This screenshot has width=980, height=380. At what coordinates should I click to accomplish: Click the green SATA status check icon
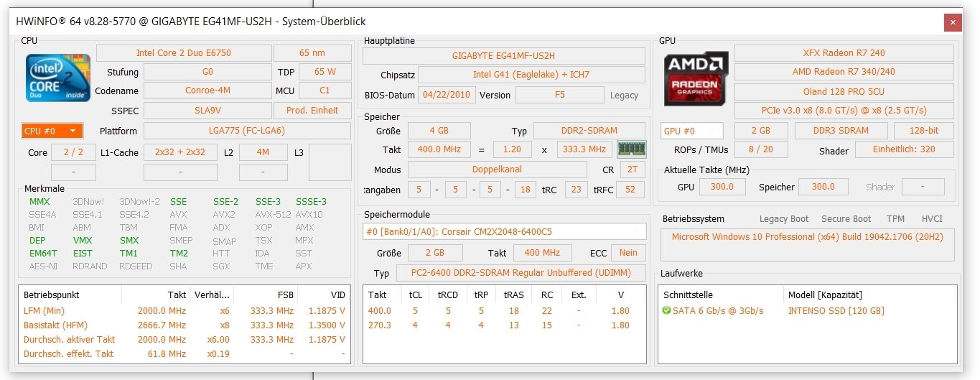[666, 311]
